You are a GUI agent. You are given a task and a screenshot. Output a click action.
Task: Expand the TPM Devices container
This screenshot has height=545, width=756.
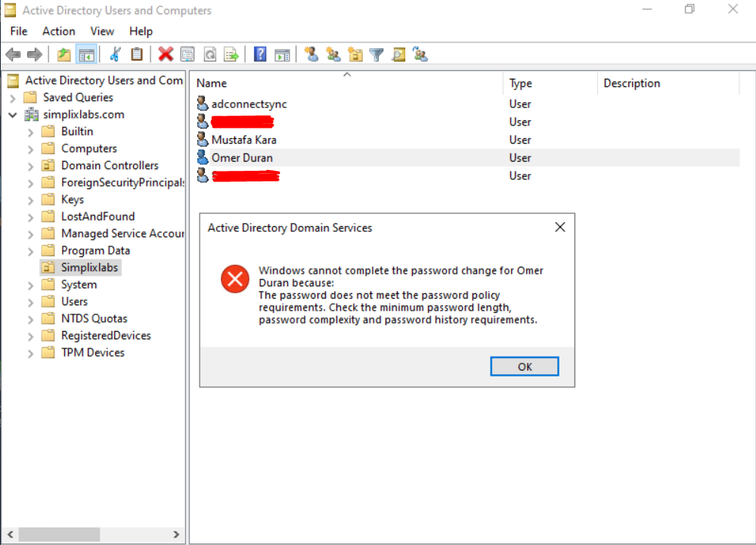pyautogui.click(x=31, y=353)
